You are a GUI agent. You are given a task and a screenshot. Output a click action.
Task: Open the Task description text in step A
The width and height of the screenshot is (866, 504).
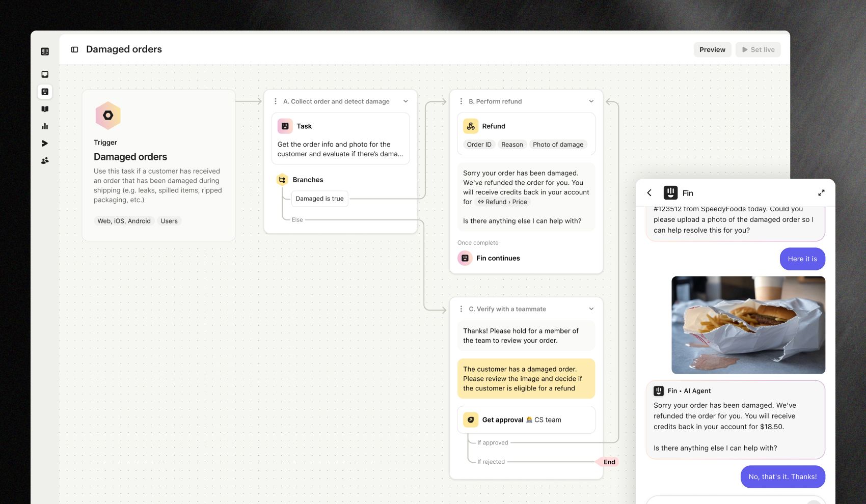(340, 149)
